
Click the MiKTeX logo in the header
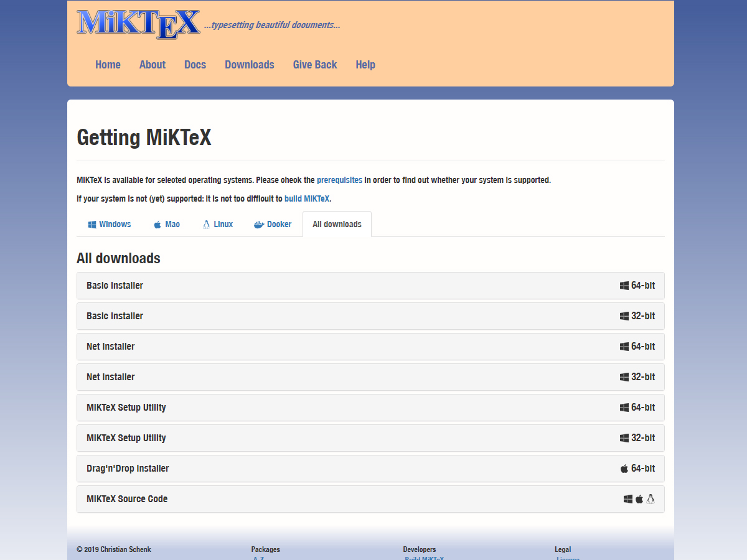[x=138, y=23]
